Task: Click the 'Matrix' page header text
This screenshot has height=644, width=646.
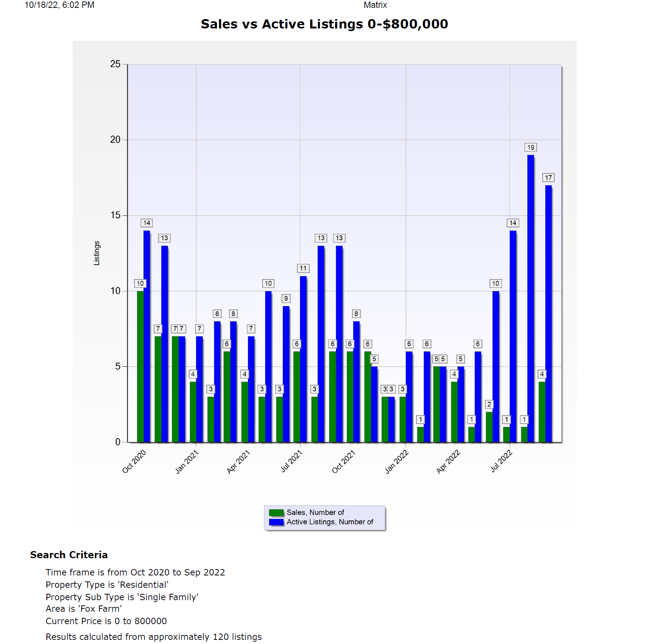Action: 375,5
